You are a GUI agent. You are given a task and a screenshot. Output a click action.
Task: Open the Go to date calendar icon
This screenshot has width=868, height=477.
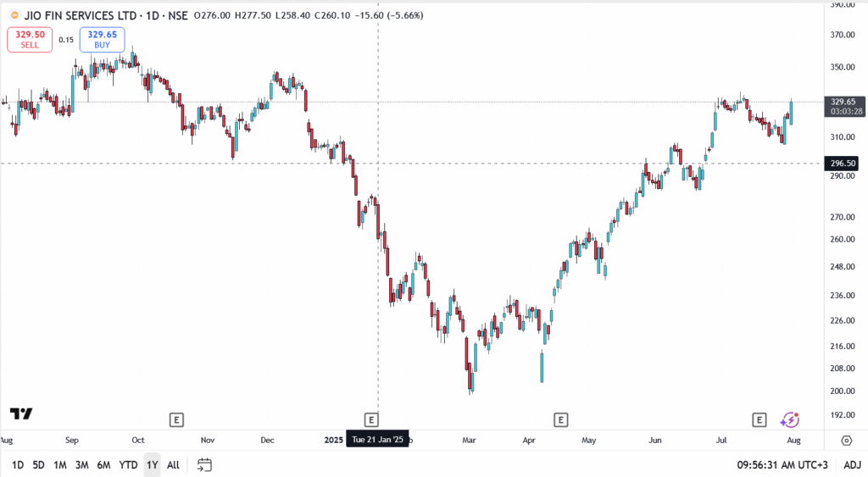[x=204, y=464]
